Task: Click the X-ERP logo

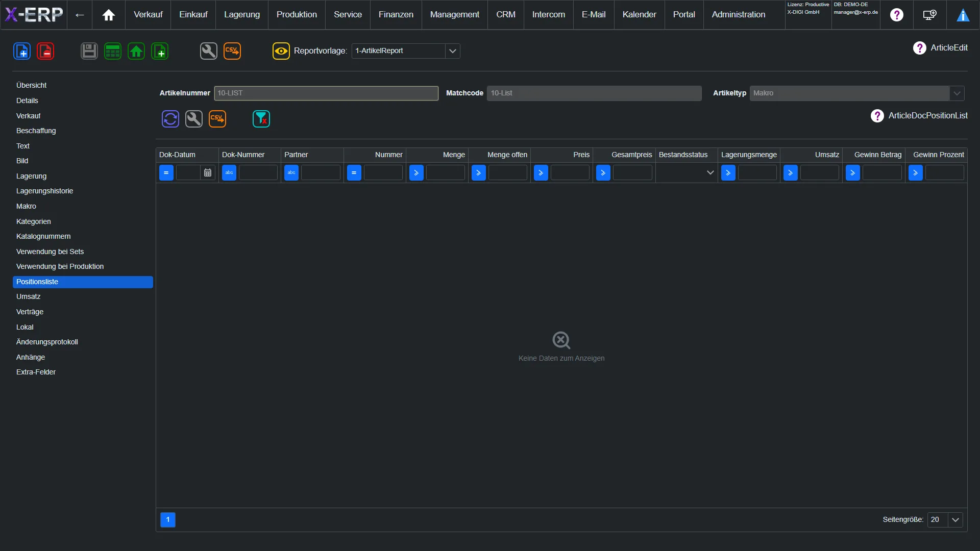Action: pos(34,14)
